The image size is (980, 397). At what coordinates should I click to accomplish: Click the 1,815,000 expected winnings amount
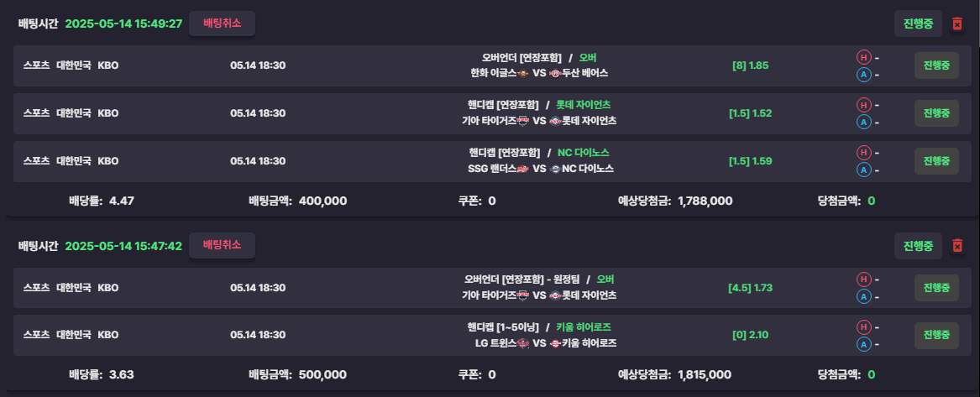point(705,374)
